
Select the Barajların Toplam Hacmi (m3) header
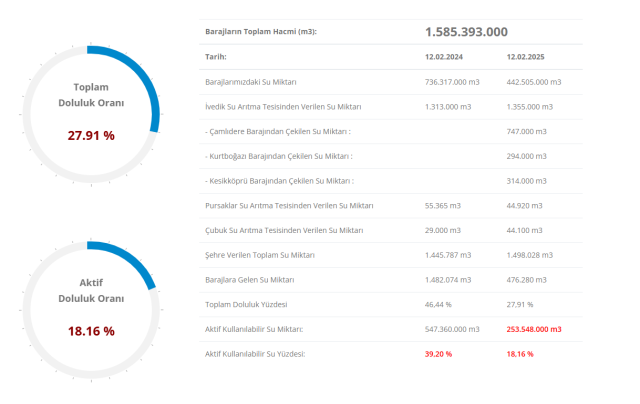(261, 32)
